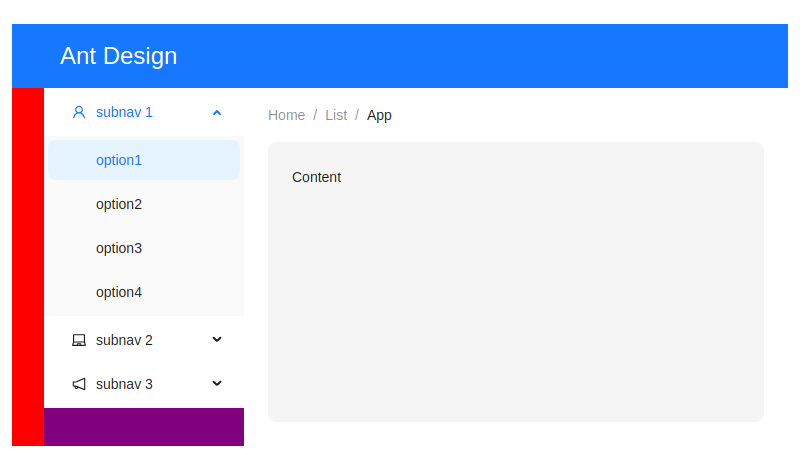Open the subnav 3 submenu label
The height and width of the screenshot is (470, 800).
click(124, 384)
